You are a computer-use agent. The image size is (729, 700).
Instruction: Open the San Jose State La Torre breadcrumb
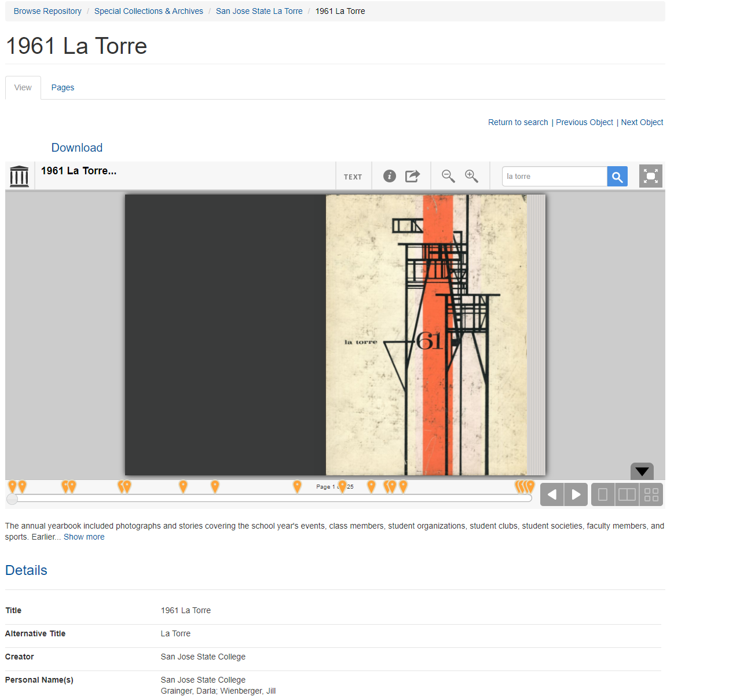coord(259,11)
